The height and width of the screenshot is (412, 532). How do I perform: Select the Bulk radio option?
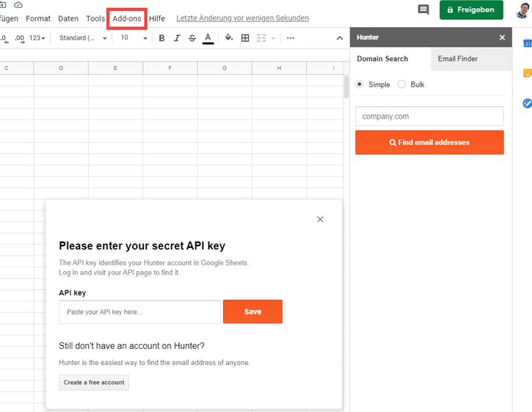pos(401,84)
